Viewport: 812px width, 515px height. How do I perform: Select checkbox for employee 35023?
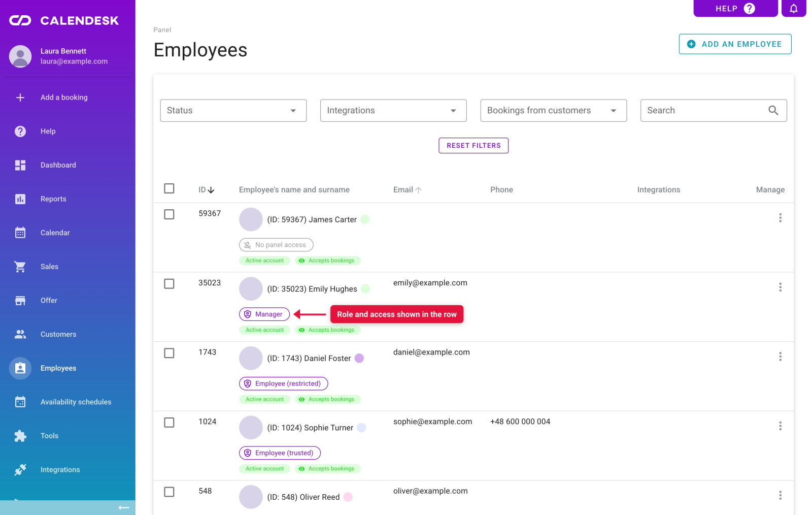(x=170, y=283)
